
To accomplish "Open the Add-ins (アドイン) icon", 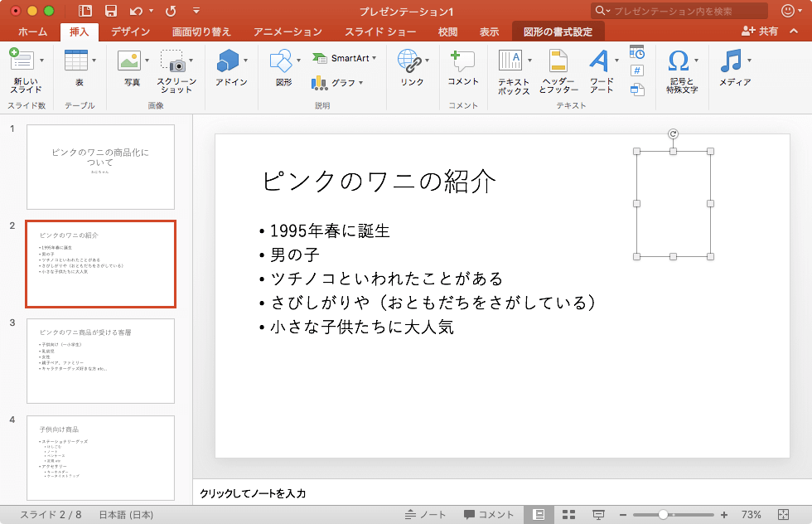I will pyautogui.click(x=227, y=61).
